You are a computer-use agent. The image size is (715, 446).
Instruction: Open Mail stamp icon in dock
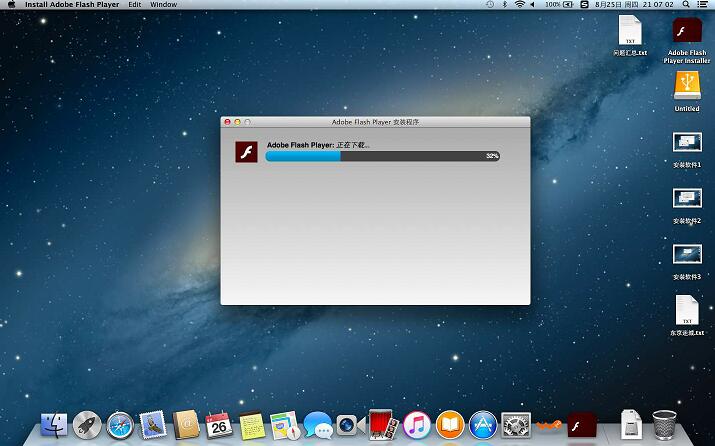(x=153, y=425)
